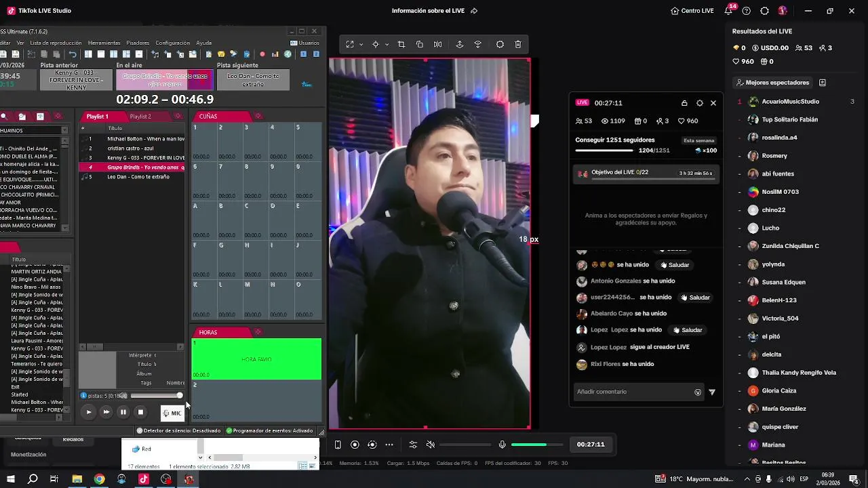The height and width of the screenshot is (488, 868).
Task: Unmute the desktop speaker audio
Action: point(430,445)
